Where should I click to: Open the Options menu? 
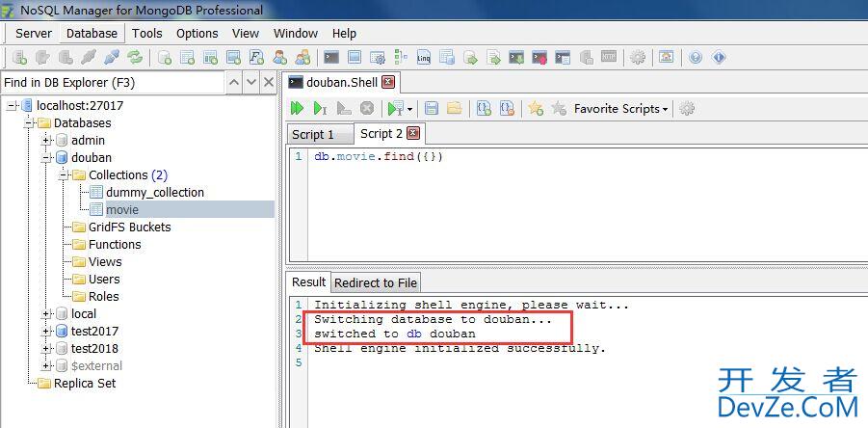coord(197,33)
